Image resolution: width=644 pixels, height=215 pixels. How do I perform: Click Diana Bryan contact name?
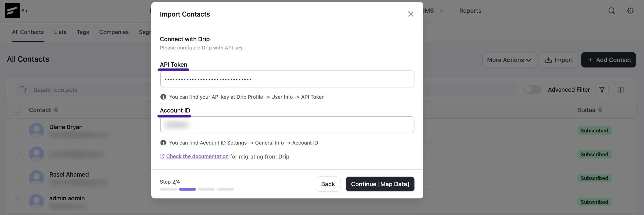coord(66,127)
